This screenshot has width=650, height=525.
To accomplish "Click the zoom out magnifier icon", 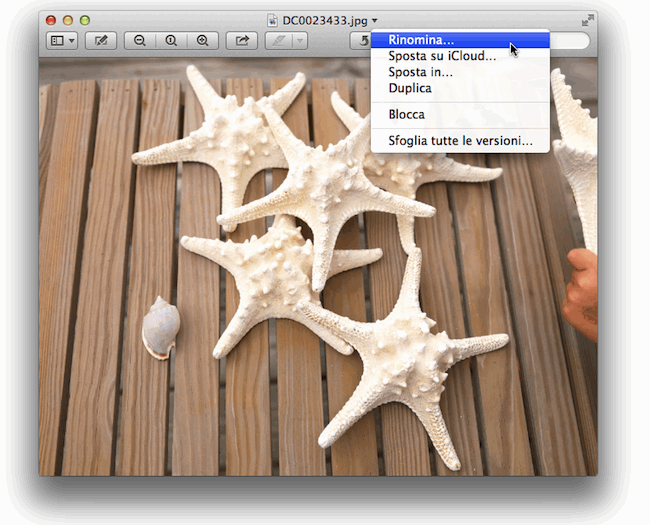I will 140,41.
